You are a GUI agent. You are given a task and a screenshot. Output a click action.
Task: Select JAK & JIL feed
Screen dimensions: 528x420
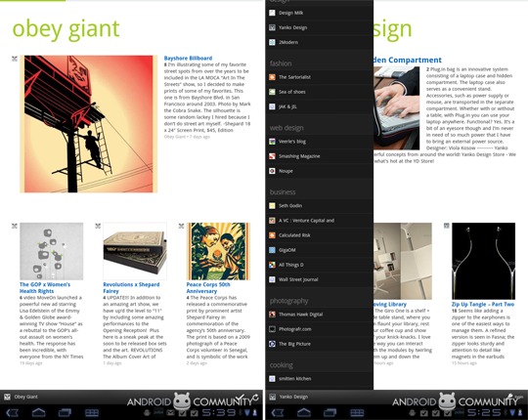[x=319, y=106]
